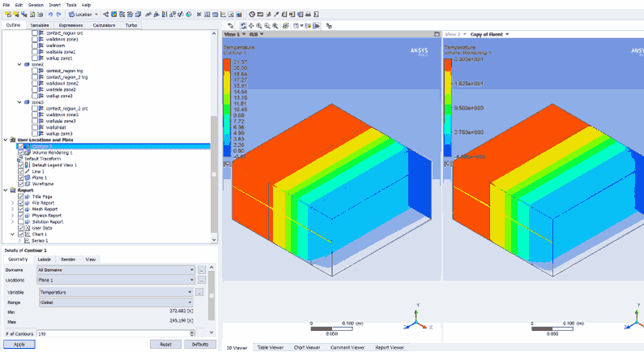Open the Range dropdown set to Global
The height and width of the screenshot is (352, 644).
click(117, 301)
